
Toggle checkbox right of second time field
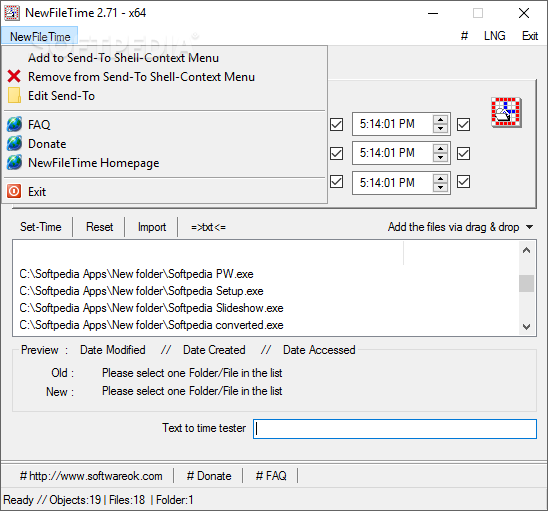463,153
